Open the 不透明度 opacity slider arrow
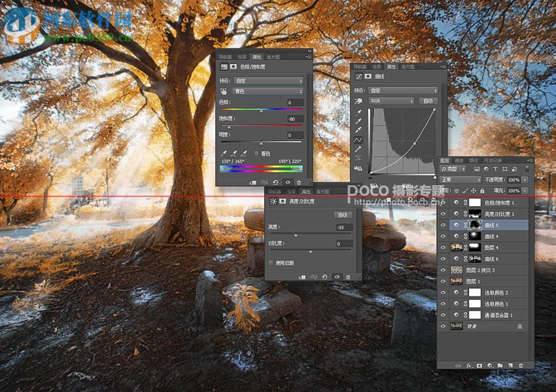 click(x=525, y=180)
